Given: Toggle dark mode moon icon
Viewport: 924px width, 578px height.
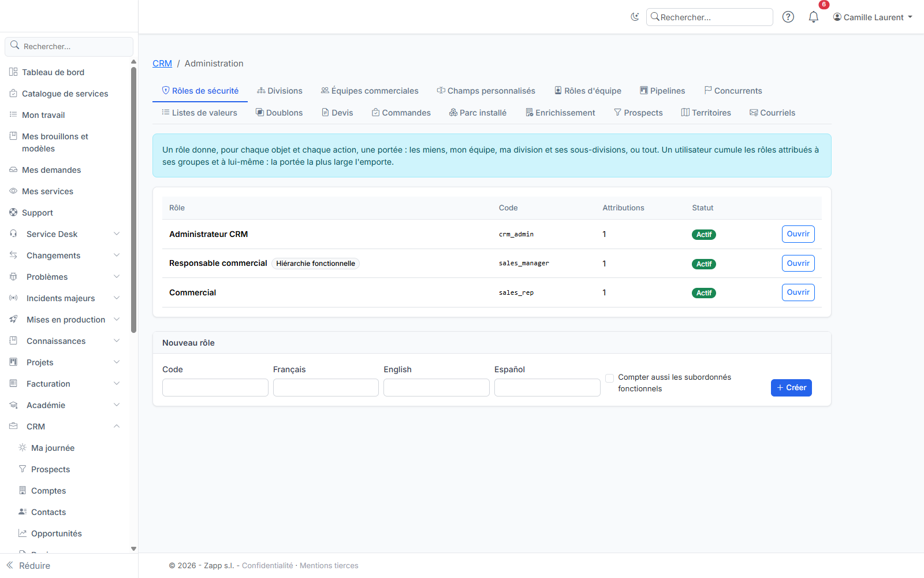Looking at the screenshot, I should click(635, 17).
